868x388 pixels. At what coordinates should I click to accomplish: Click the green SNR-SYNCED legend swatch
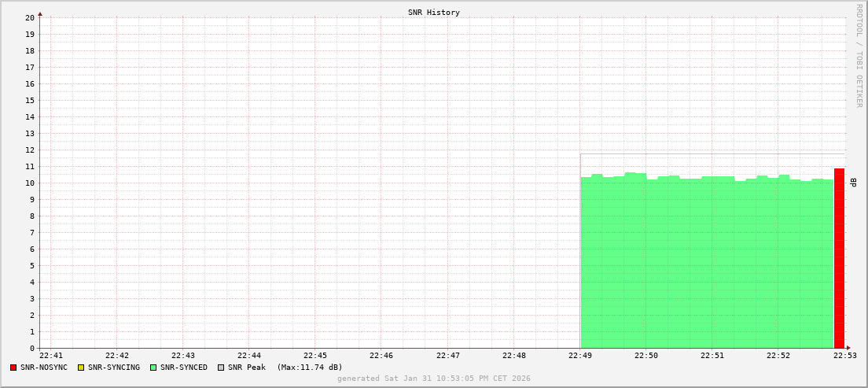[153, 368]
